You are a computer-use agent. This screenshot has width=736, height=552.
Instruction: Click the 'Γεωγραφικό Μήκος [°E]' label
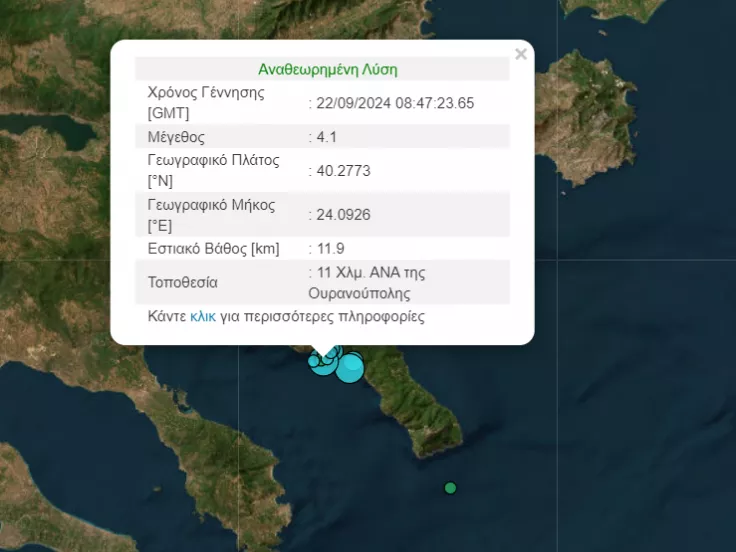pyautogui.click(x=210, y=214)
